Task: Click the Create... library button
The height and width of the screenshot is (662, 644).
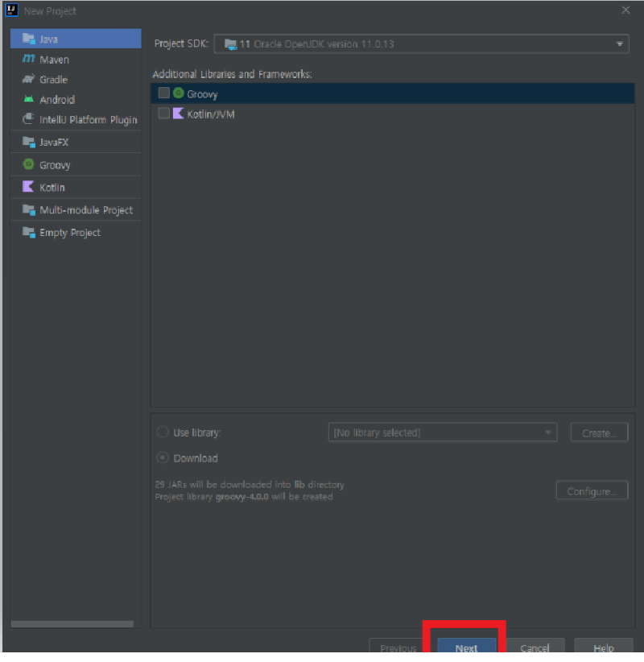Action: click(x=599, y=432)
